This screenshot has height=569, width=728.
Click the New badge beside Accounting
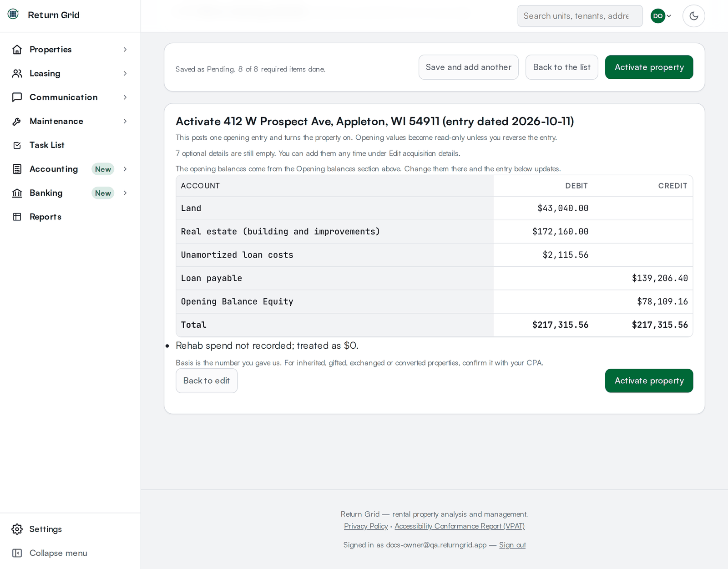[x=103, y=169]
